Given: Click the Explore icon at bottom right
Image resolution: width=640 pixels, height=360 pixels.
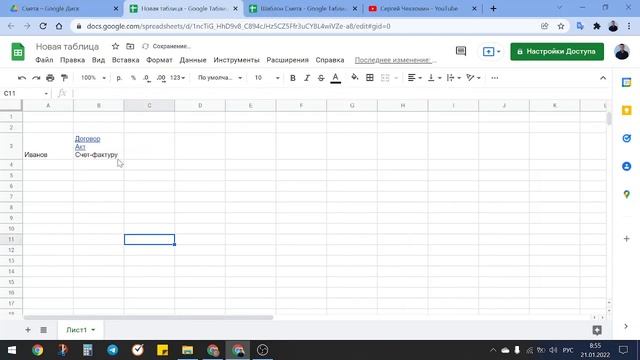Looking at the screenshot, I should point(597,330).
